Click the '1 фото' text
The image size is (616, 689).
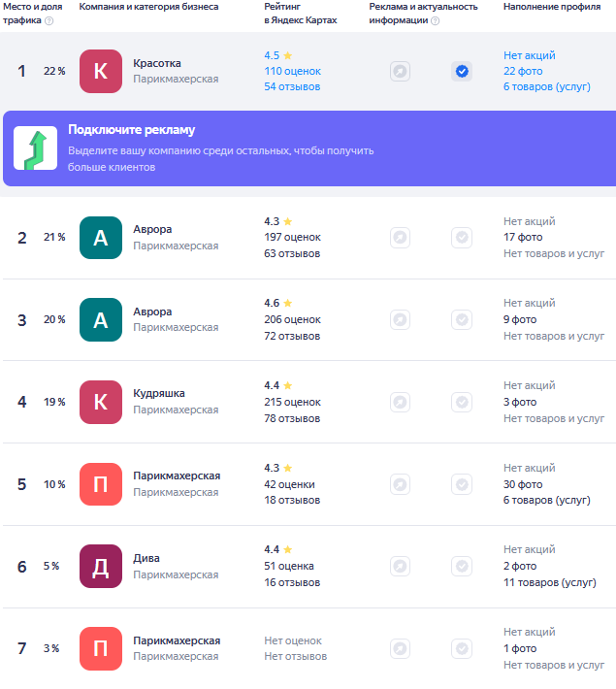pos(520,648)
